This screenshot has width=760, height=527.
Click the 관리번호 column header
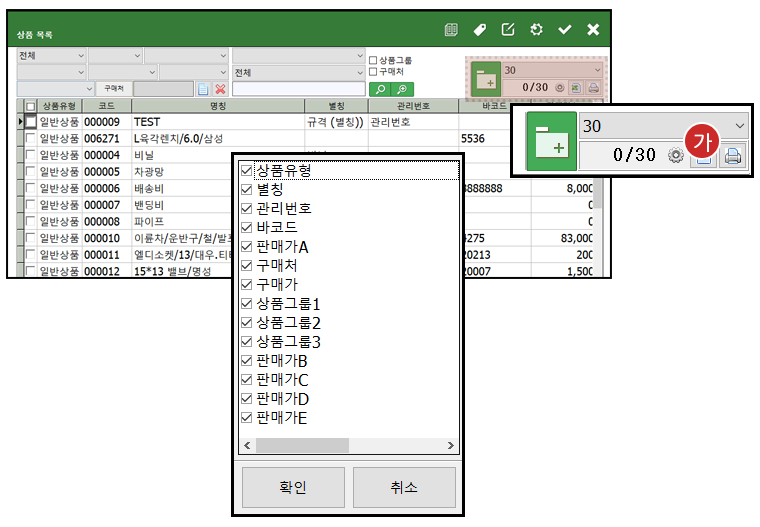click(413, 106)
